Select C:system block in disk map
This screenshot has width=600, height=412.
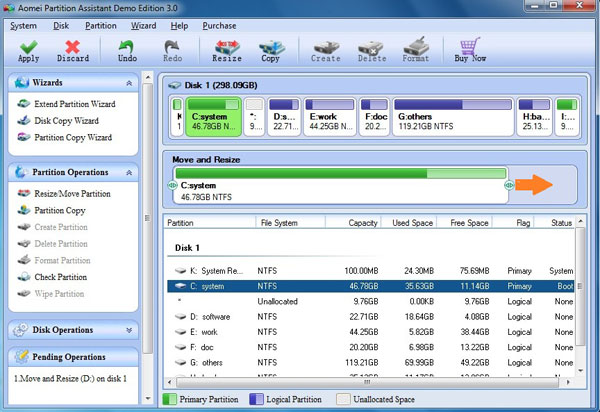214,117
